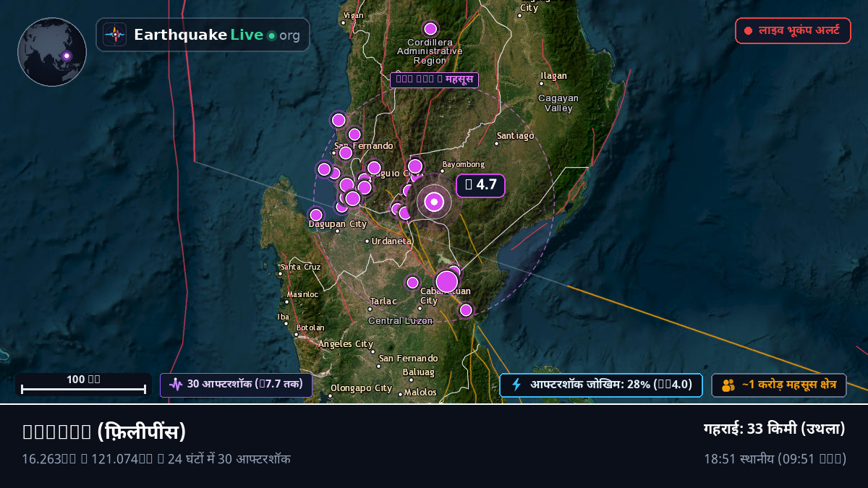This screenshot has width=868, height=488.
Task: Click the Botolan town label
Action: click(x=311, y=328)
